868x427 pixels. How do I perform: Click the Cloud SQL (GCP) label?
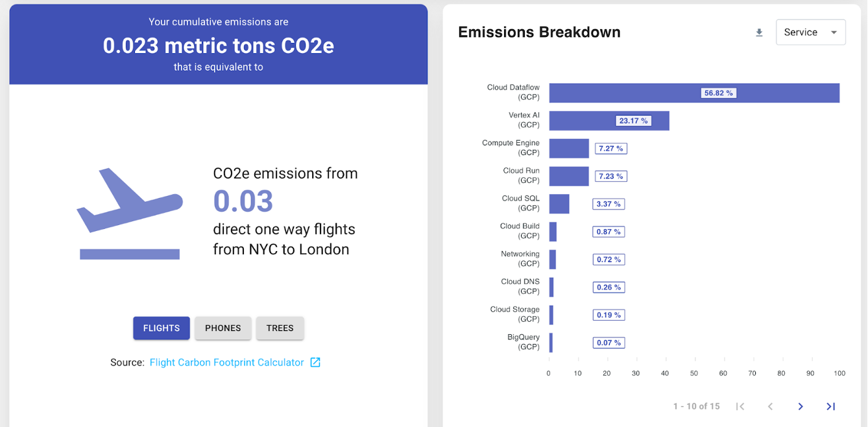pos(521,203)
